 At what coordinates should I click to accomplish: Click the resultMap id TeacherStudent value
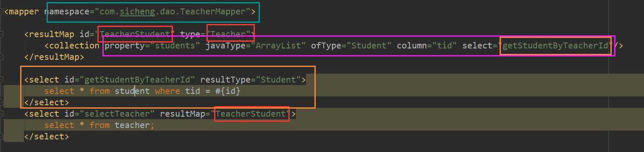coord(135,34)
